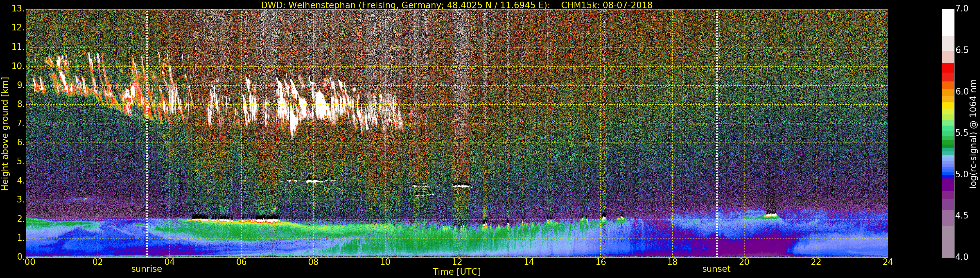Click the time-axis tick label "02"
The image size is (980, 278).
coord(98,262)
